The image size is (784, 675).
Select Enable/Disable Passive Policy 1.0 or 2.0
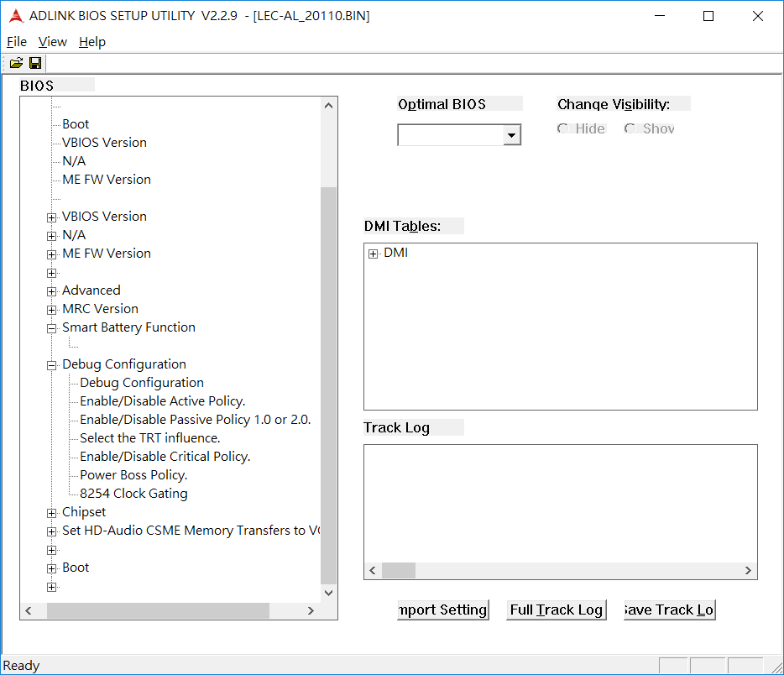click(195, 420)
